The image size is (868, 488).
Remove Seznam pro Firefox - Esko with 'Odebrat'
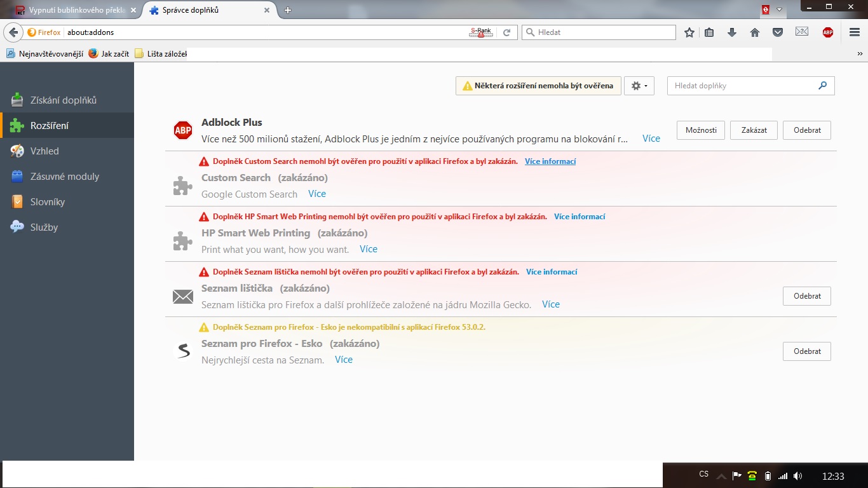point(807,351)
